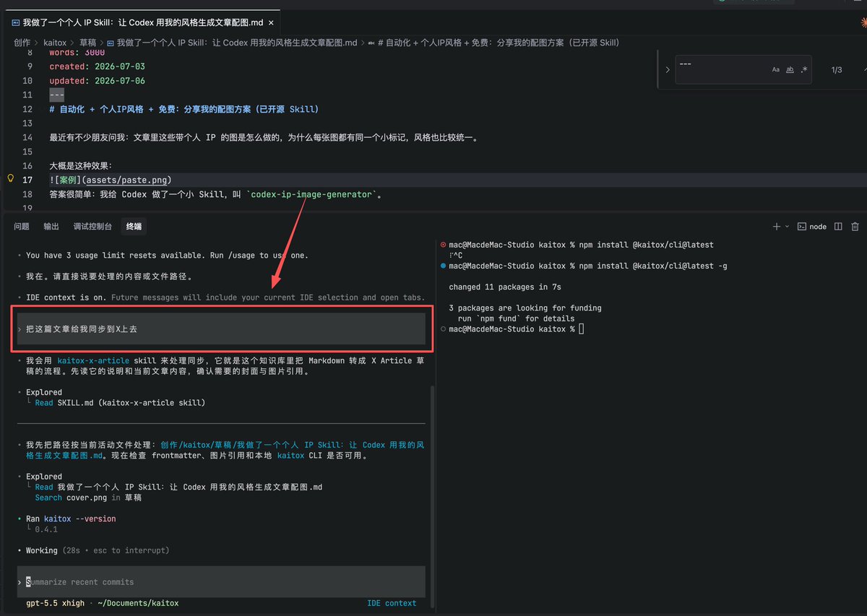
Task: Expand the replace field chevron in find widget
Action: point(668,70)
